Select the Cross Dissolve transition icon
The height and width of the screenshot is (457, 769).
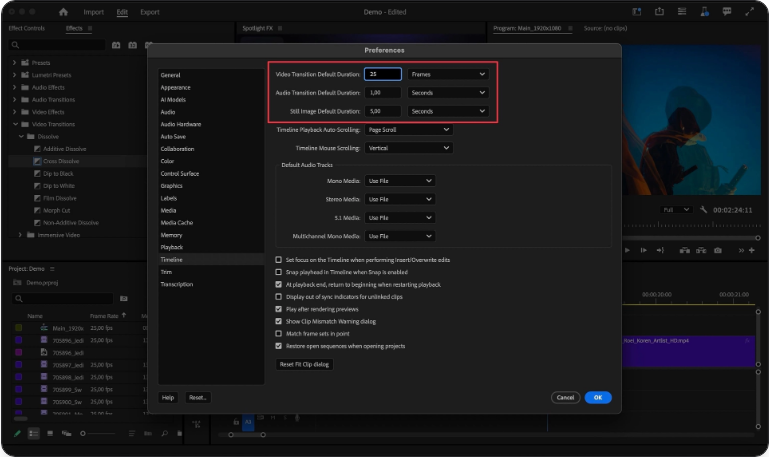tap(36, 161)
